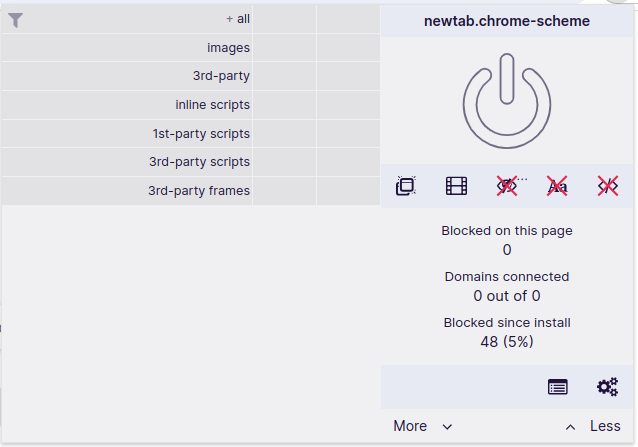Select the "3rd-party" rule label
The width and height of the screenshot is (638, 447).
tap(221, 76)
